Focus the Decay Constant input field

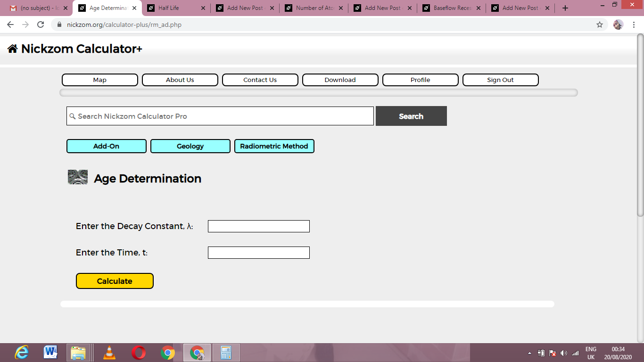(259, 226)
